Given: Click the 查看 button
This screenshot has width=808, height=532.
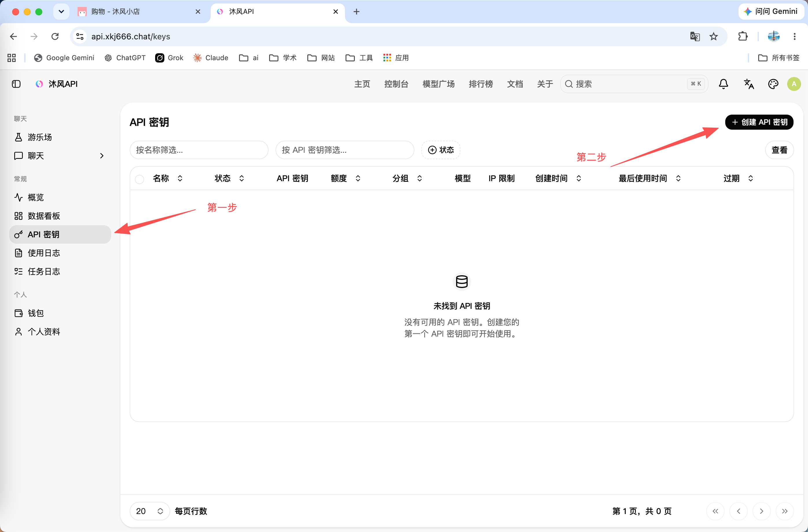Looking at the screenshot, I should click(779, 150).
